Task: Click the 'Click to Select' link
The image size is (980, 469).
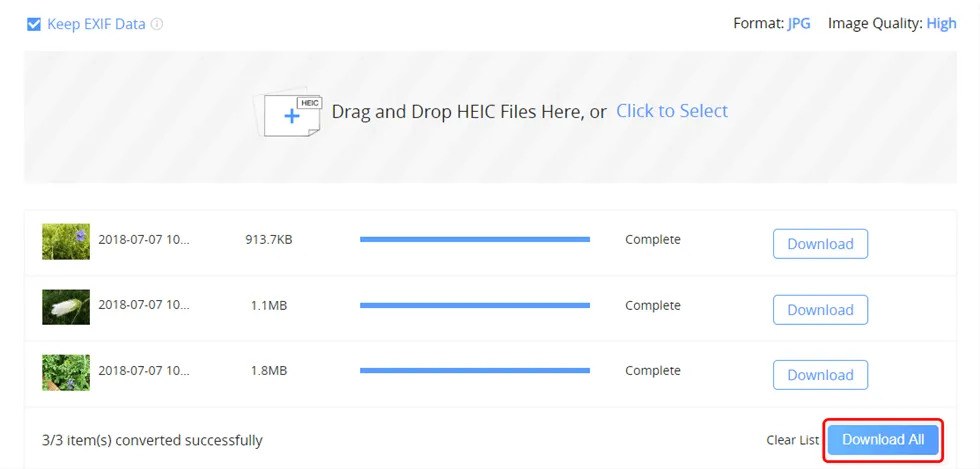Action: coord(672,111)
